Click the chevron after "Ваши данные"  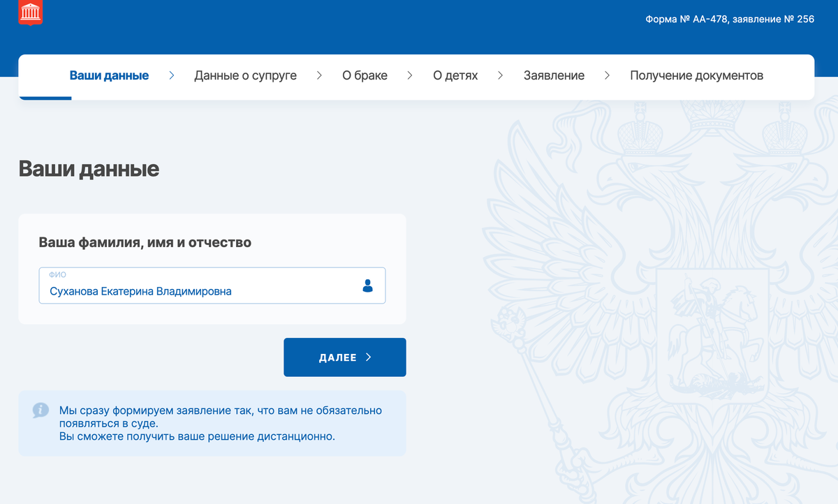pyautogui.click(x=171, y=75)
